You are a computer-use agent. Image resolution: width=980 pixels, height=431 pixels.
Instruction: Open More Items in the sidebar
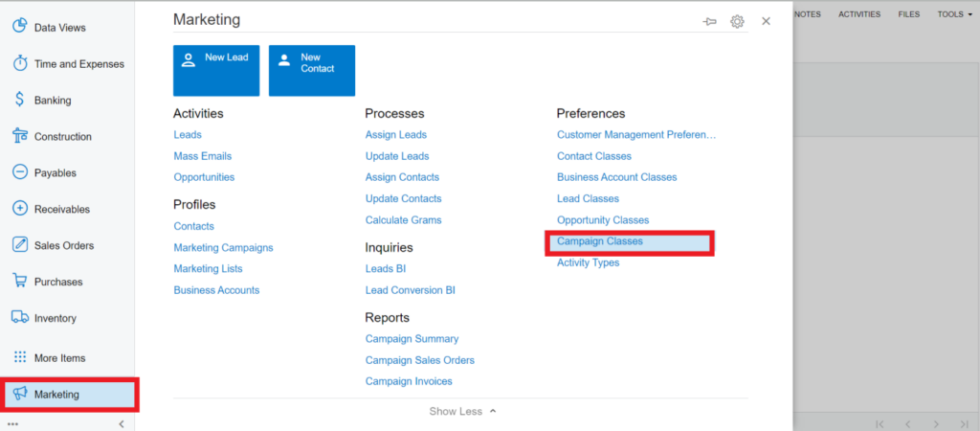(x=59, y=358)
